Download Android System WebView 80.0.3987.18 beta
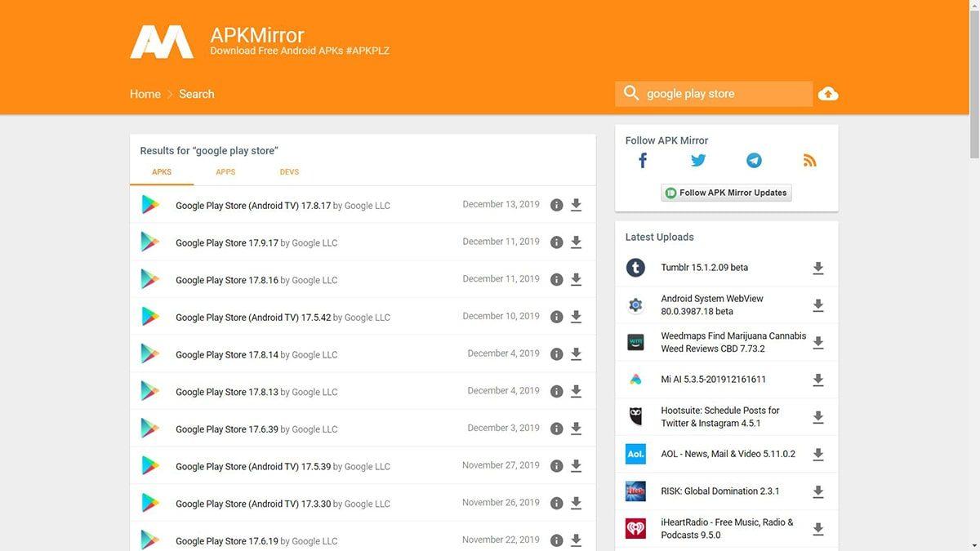Viewport: 980px width, 551px height. 817,304
